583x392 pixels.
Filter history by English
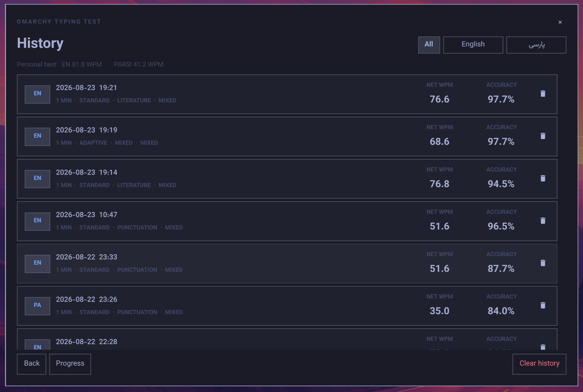click(x=473, y=45)
